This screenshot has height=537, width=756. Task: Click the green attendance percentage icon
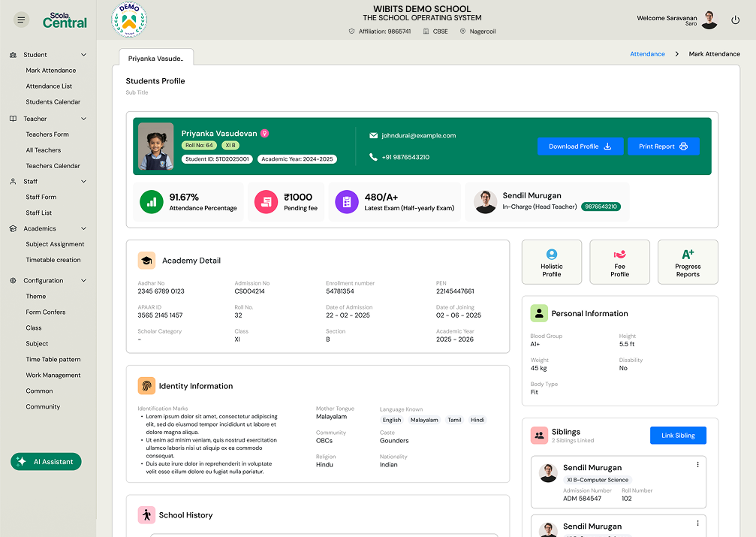click(x=152, y=202)
